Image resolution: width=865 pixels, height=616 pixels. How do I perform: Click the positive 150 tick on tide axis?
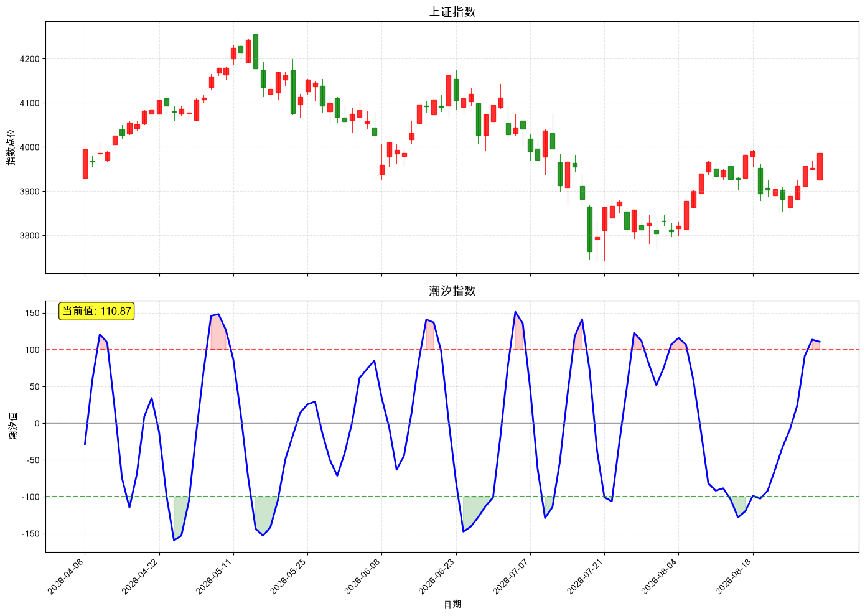(x=32, y=314)
